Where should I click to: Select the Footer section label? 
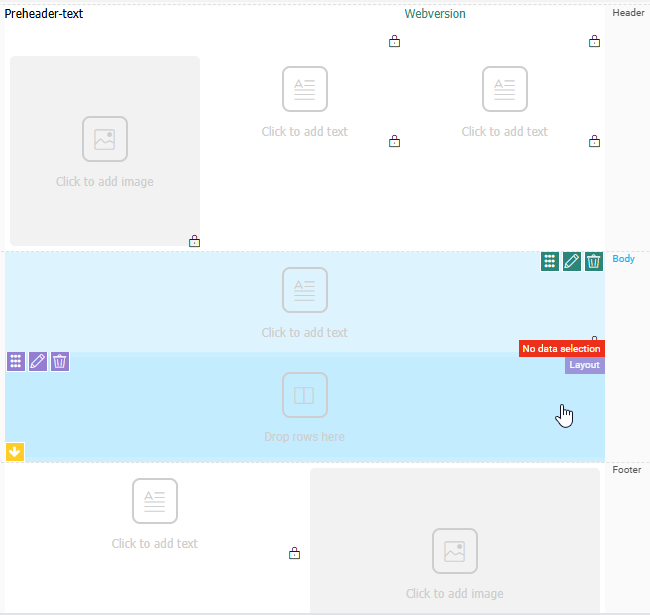click(x=627, y=470)
